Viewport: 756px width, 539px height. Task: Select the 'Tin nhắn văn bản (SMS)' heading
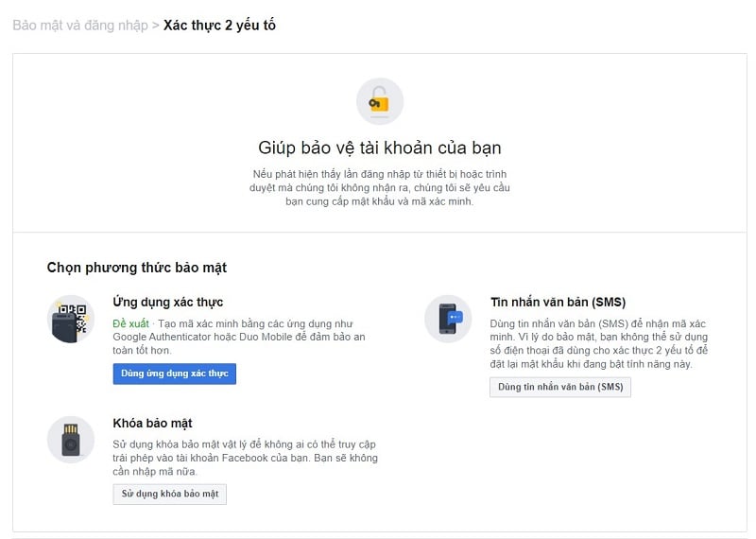coord(558,302)
